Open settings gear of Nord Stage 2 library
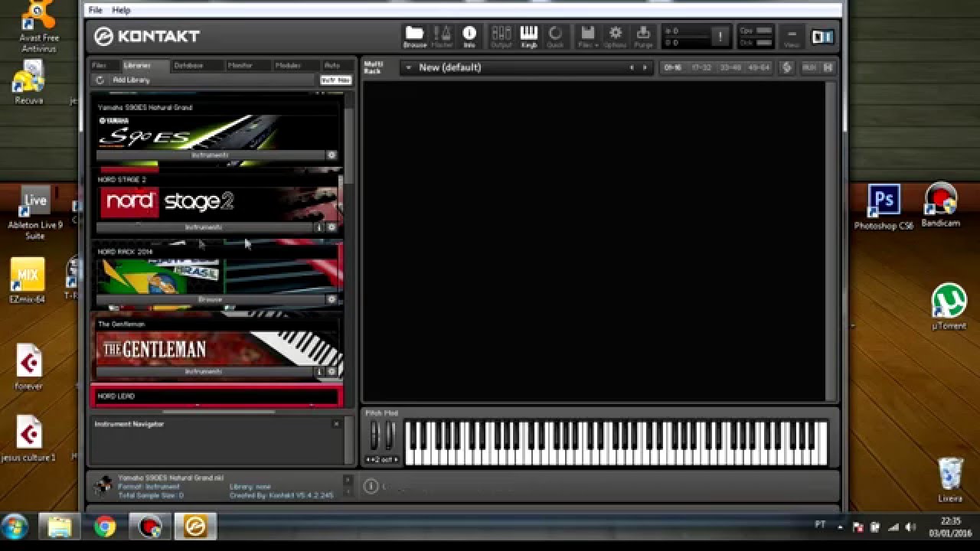Screen dimensions: 980x551 pos(332,227)
